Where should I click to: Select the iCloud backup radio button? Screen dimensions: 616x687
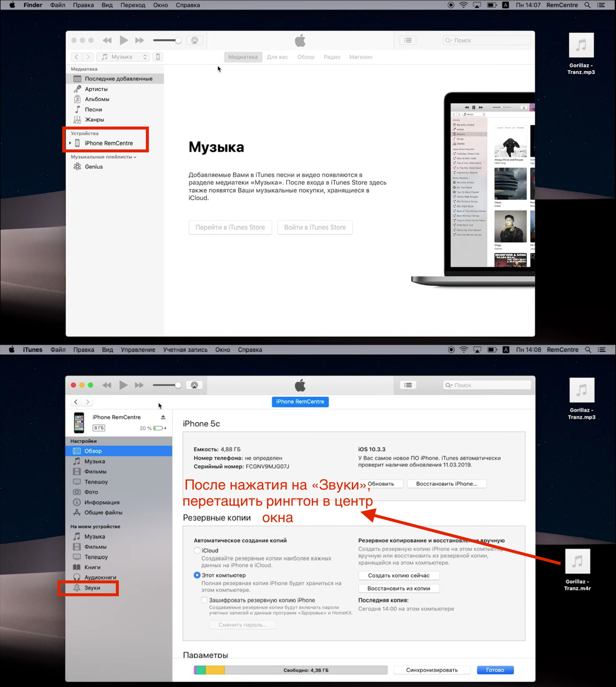point(197,550)
